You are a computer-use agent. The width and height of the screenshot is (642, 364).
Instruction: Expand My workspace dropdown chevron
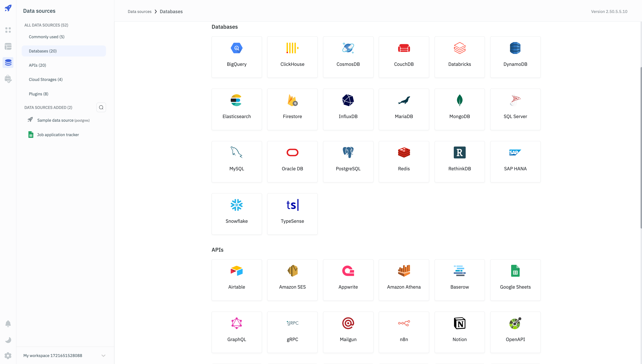pos(103,356)
